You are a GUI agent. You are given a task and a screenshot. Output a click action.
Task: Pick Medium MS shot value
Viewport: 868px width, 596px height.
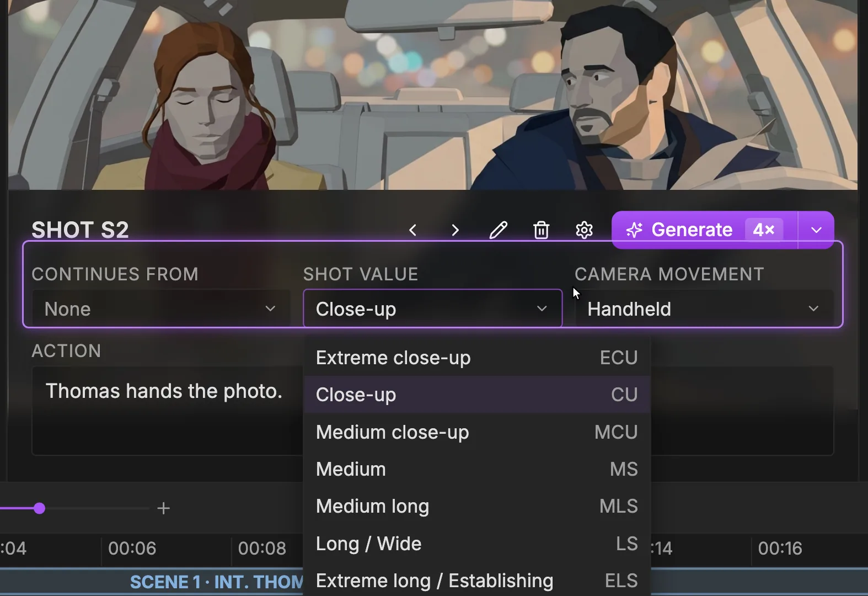click(x=477, y=469)
